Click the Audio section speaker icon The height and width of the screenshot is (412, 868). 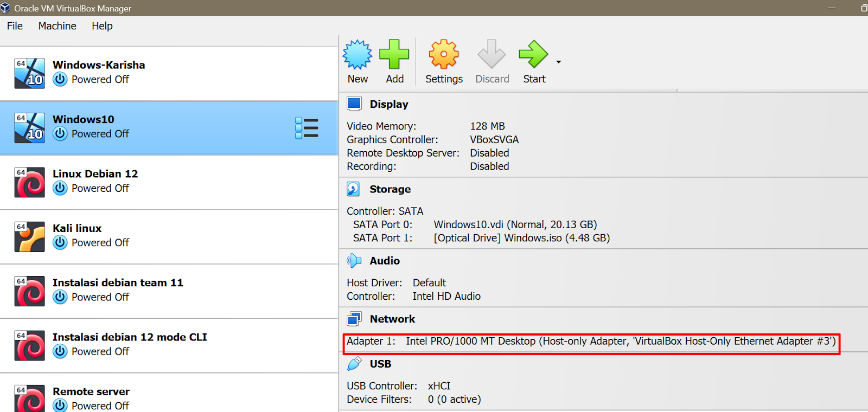[x=354, y=261]
